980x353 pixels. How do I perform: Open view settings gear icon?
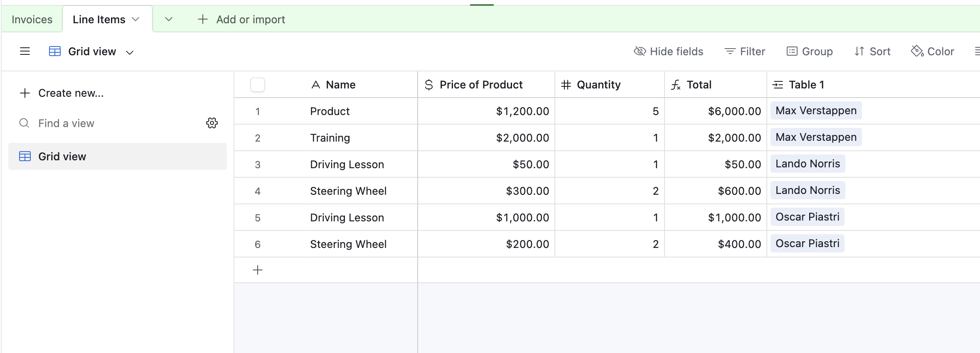point(212,123)
